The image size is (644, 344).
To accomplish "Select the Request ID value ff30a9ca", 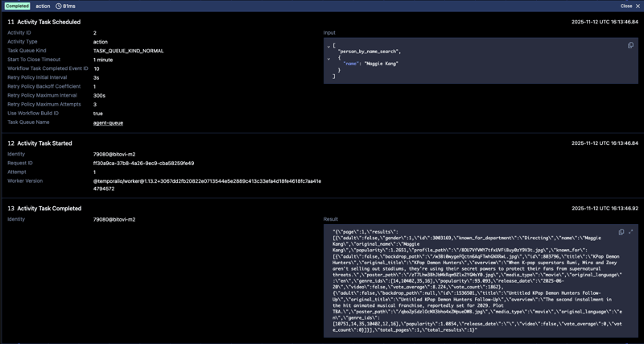I will pos(144,164).
